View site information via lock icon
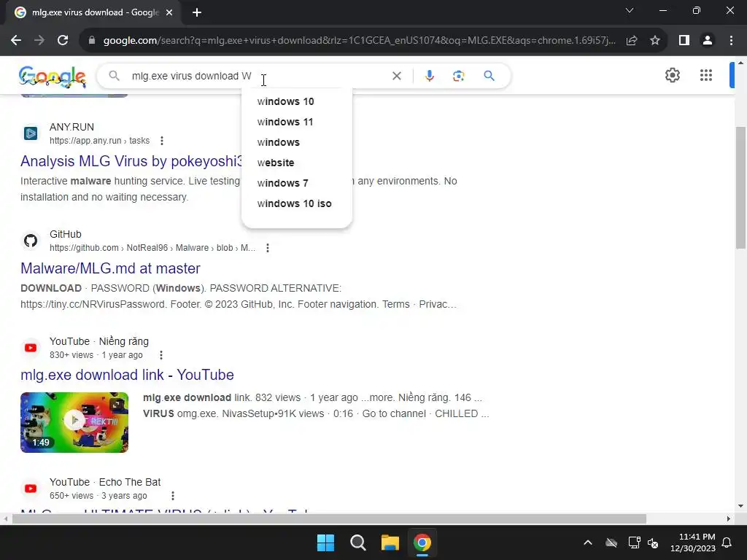The image size is (747, 560). [92, 41]
